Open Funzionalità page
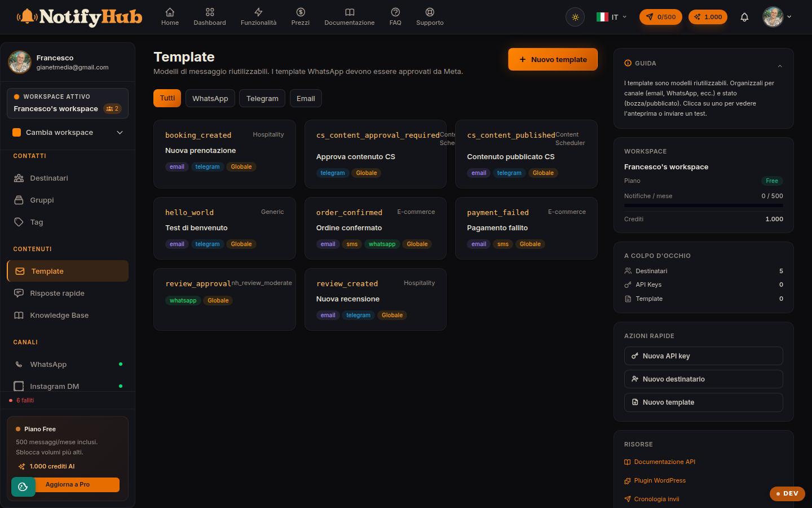The height and width of the screenshot is (508, 812). 258,17
